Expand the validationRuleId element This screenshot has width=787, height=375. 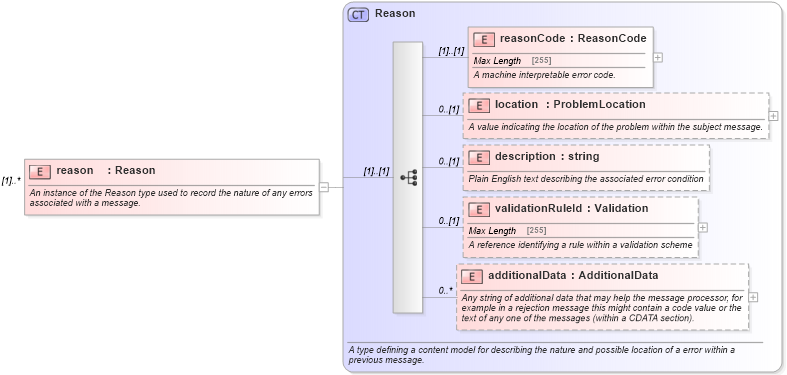tap(703, 227)
